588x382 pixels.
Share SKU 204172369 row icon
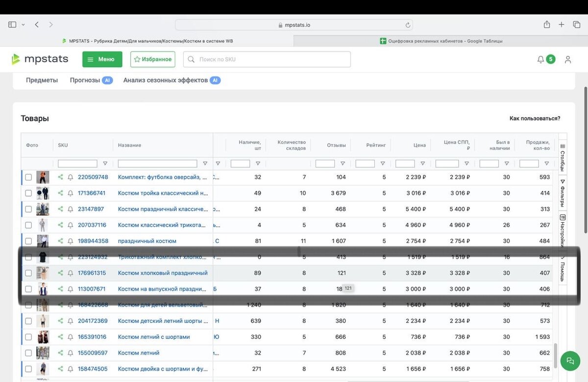(x=61, y=321)
